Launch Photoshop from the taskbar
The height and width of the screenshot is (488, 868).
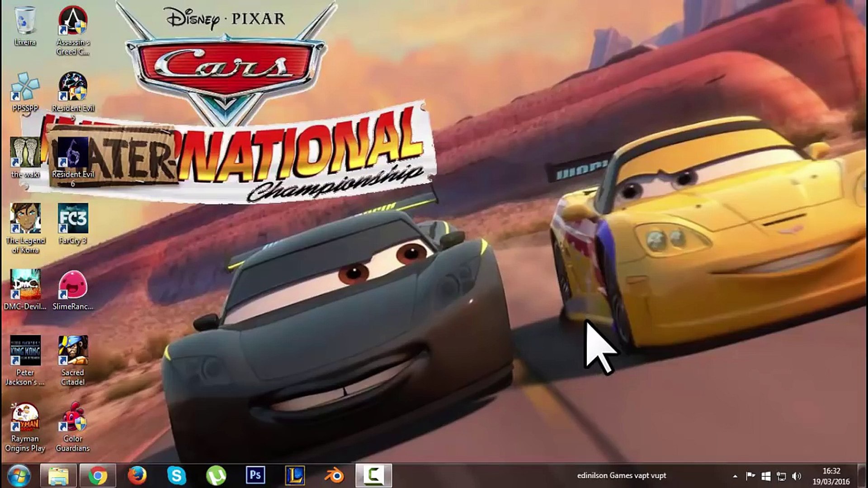click(x=255, y=476)
